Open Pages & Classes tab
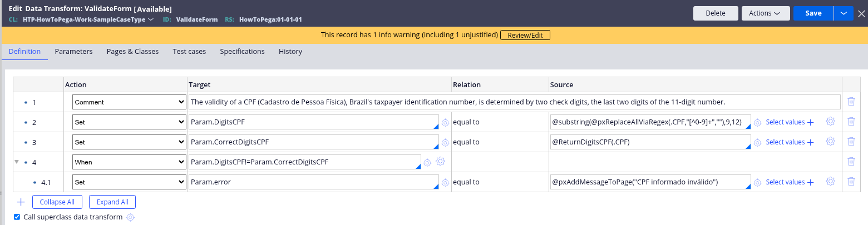The width and height of the screenshot is (868, 225). (132, 51)
